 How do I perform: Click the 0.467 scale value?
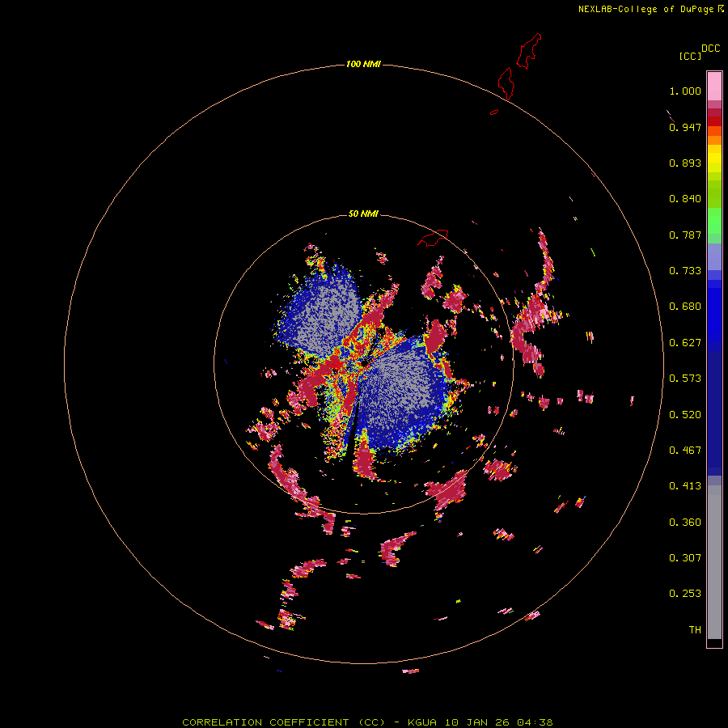coord(685,451)
